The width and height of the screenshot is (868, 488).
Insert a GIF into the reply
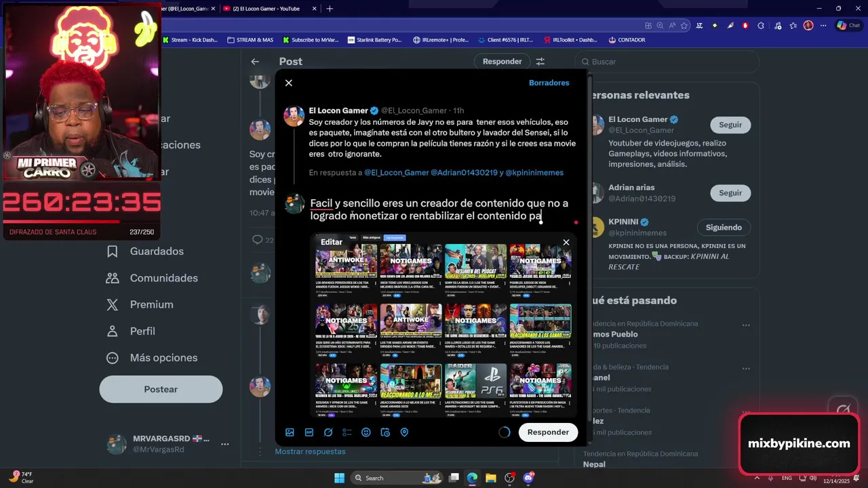tap(309, 432)
